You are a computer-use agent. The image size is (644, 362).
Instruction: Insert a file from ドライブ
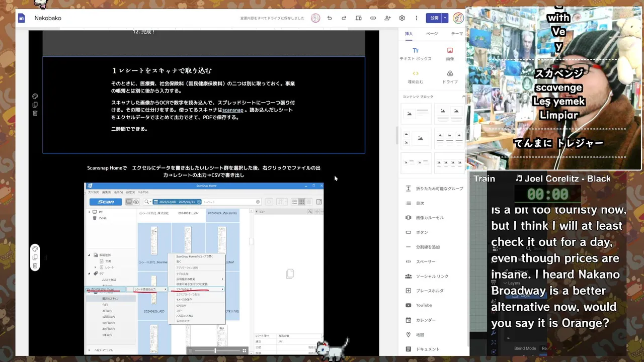(450, 77)
